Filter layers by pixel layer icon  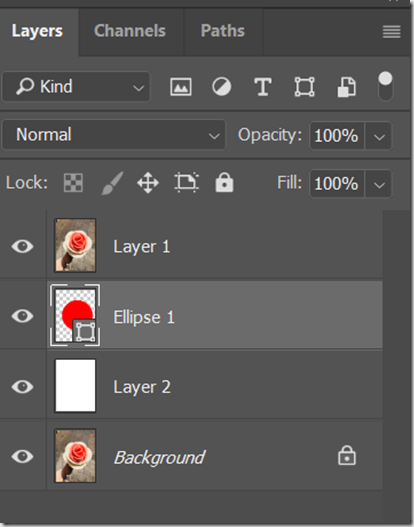click(181, 87)
